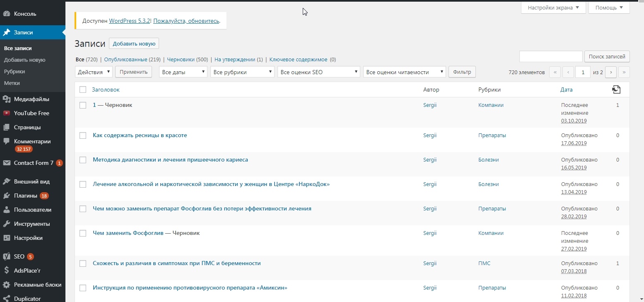Go to the next page arrow
The width and height of the screenshot is (644, 302).
point(610,72)
